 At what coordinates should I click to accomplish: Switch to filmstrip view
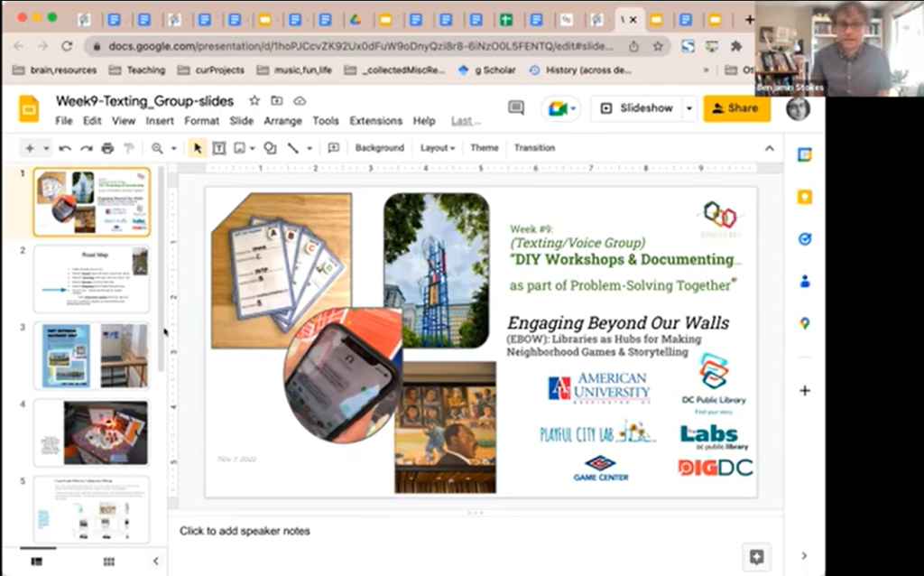coord(36,562)
